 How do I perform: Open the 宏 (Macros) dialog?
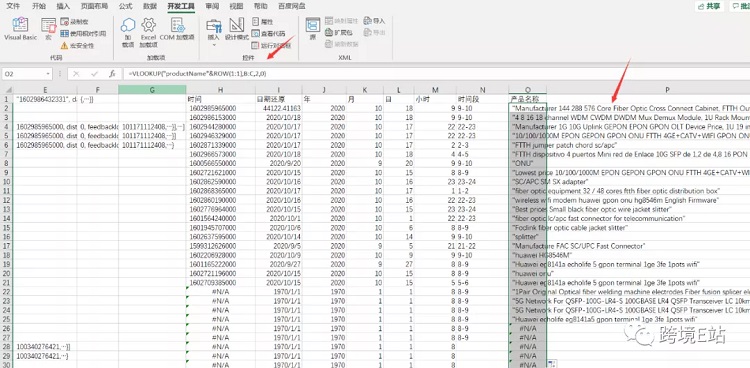(48, 29)
